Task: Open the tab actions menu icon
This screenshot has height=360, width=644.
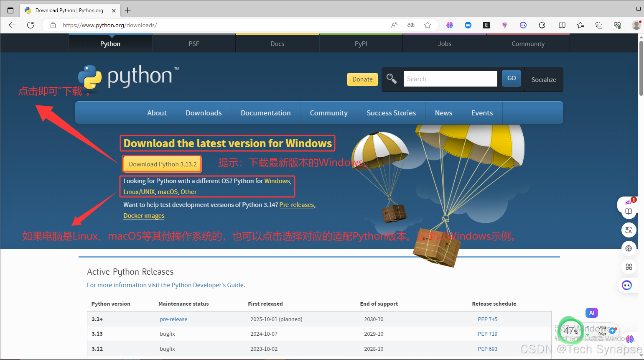Action: click(x=10, y=10)
